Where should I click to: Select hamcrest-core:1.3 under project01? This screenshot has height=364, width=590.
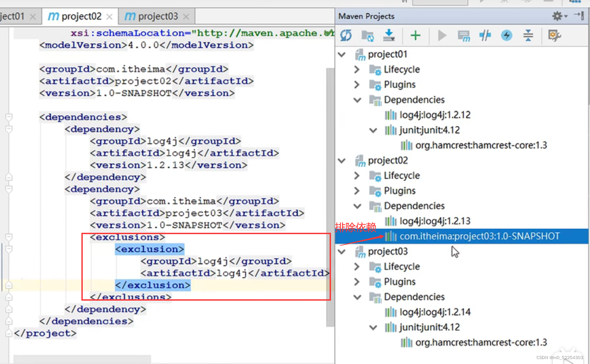tap(481, 145)
